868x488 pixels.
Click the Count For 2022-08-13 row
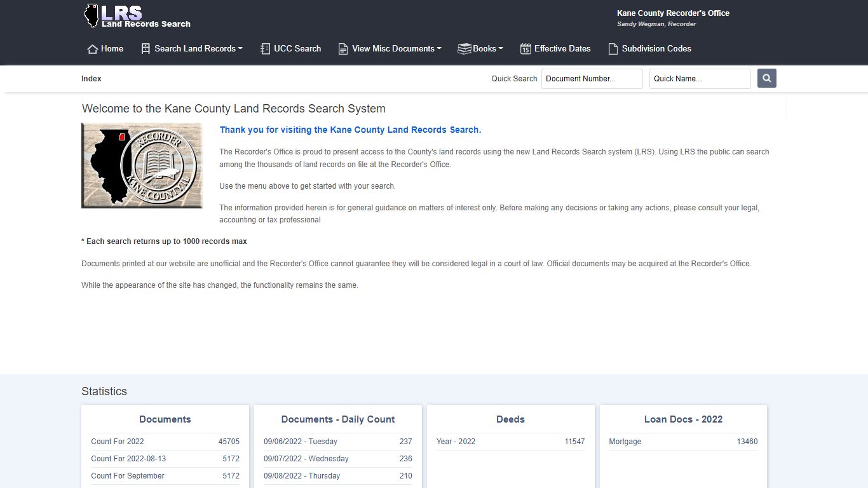(x=165, y=459)
